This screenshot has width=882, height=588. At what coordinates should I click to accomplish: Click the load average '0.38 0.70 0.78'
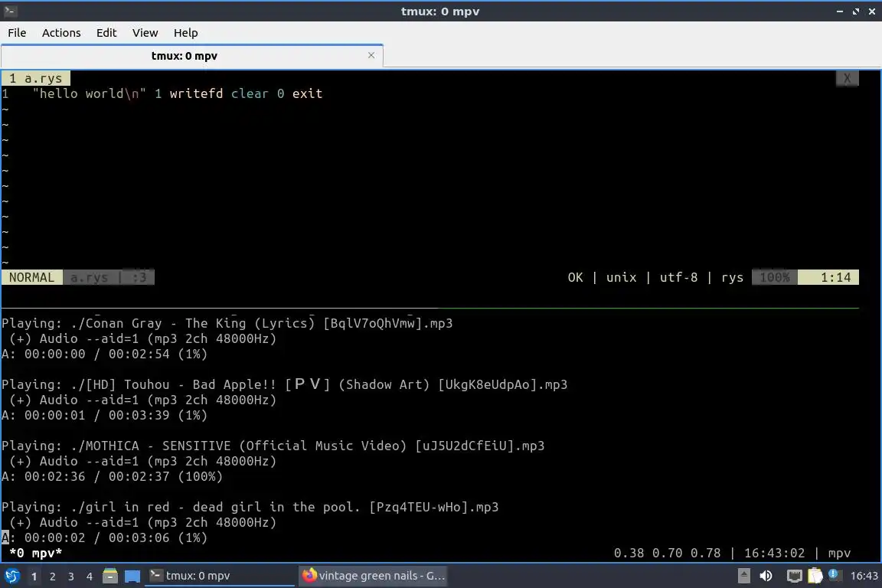tap(667, 553)
